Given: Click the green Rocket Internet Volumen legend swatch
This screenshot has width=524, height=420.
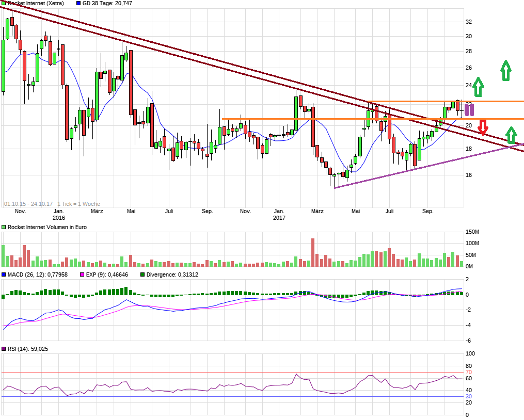Looking at the screenshot, I should tap(4, 227).
